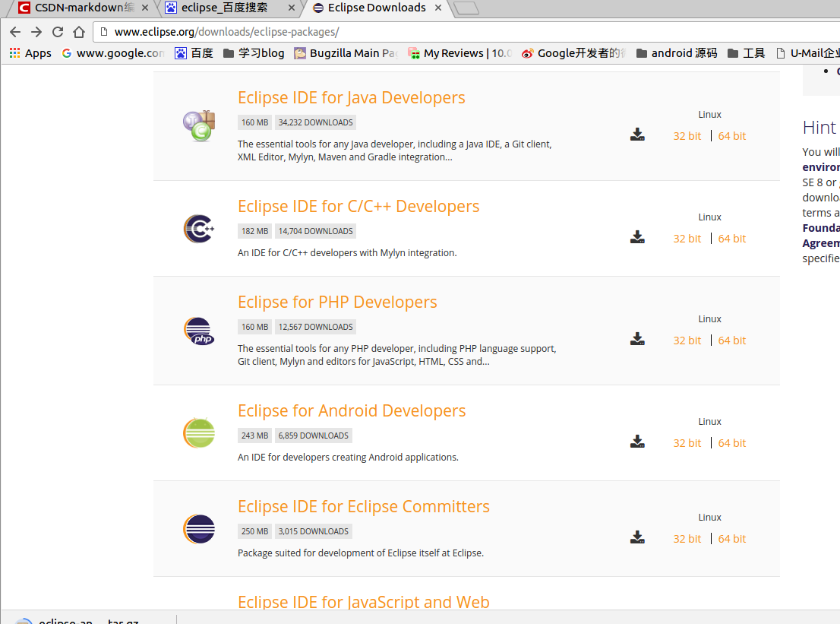Open Eclipse IDE for JavaScript and Web link

pyautogui.click(x=364, y=602)
